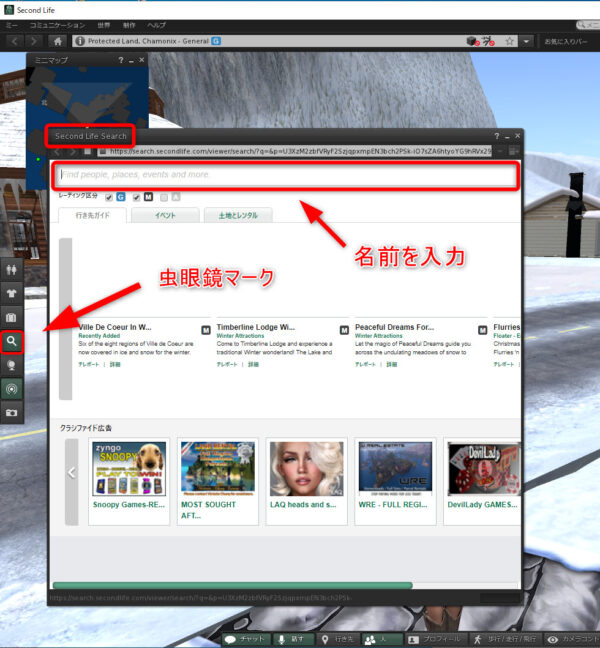Open Timberline Lodge Wi... destination
The width and height of the screenshot is (600, 648).
click(x=256, y=327)
